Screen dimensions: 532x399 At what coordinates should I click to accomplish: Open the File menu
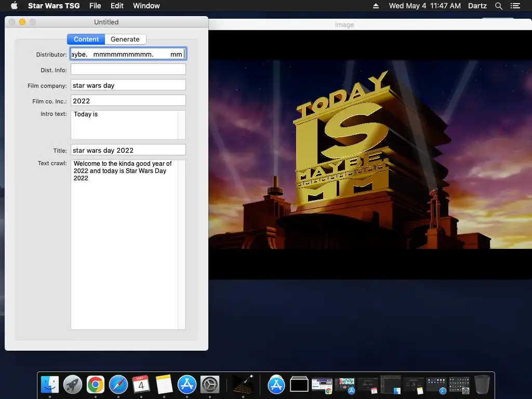[95, 6]
